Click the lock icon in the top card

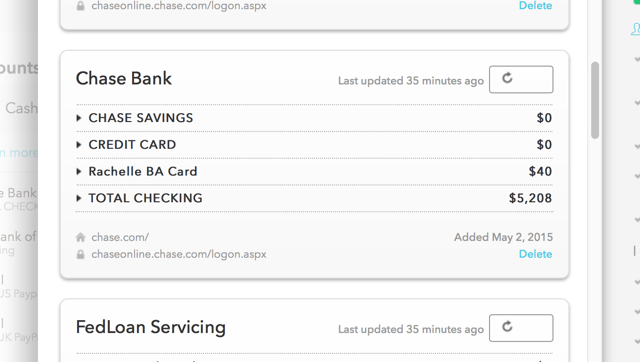coord(80,6)
